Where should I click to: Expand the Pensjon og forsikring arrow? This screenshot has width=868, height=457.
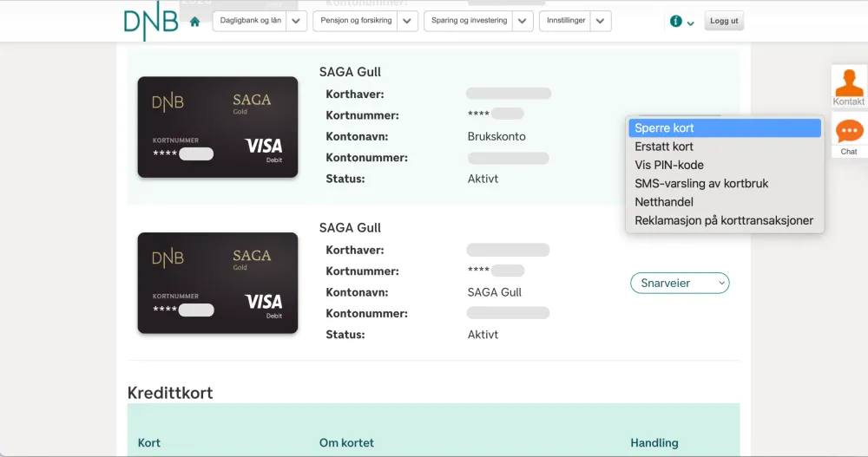pos(408,22)
